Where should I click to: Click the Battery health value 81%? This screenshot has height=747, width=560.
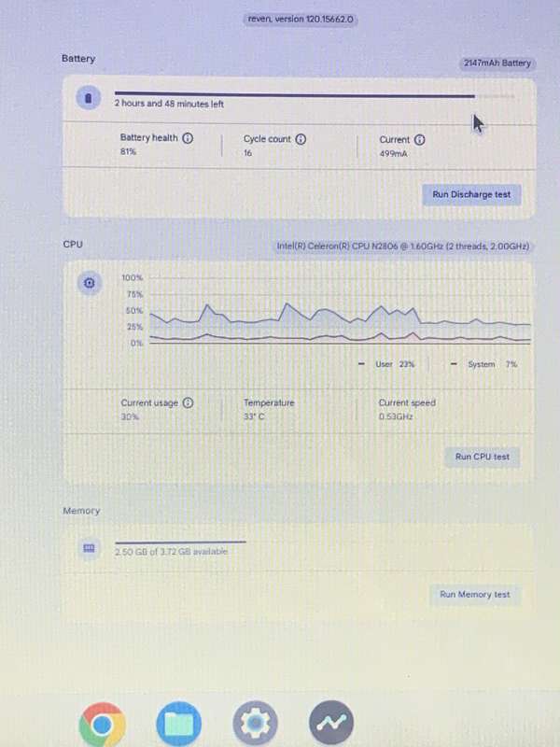pyautogui.click(x=128, y=152)
